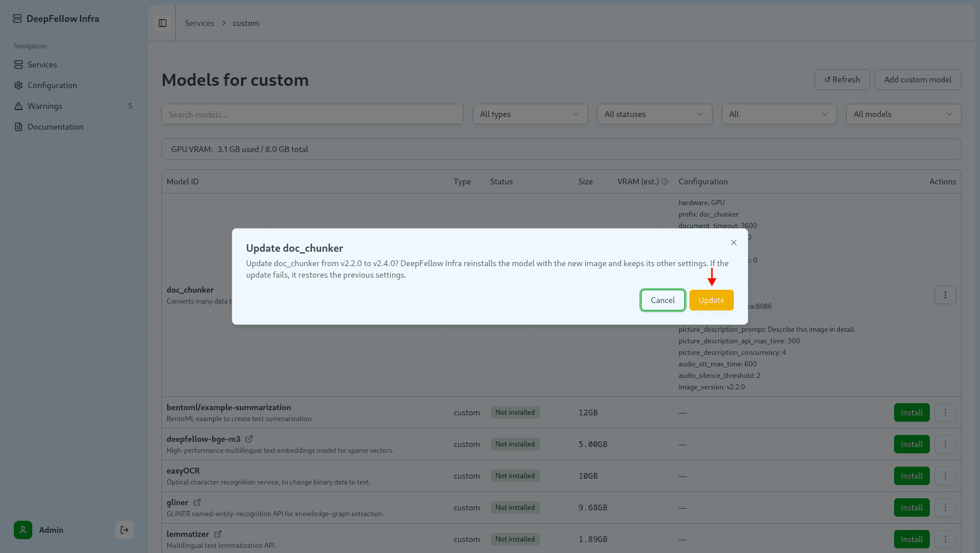Click the Configuration gear icon
Screen dimensions: 980x553
pos(18,85)
